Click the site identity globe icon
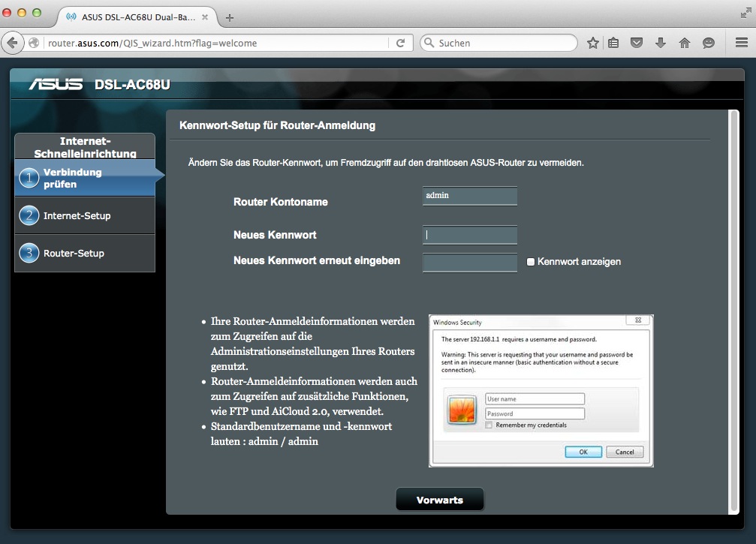 [x=34, y=43]
